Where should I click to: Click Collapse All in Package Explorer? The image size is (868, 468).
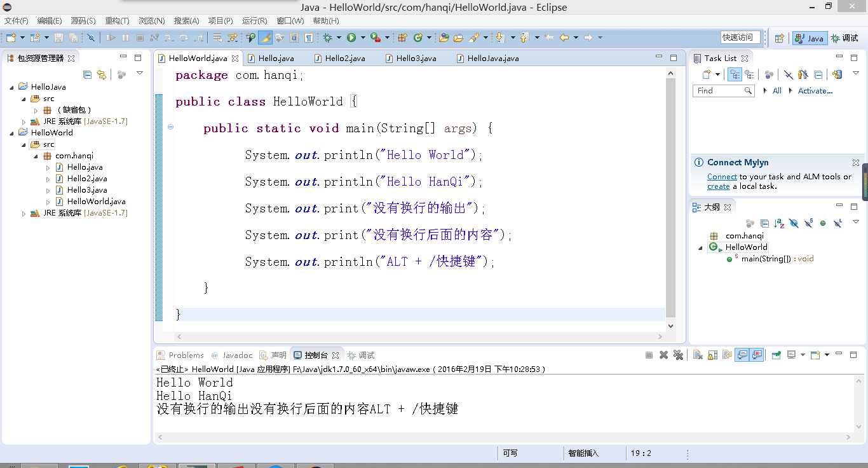tap(88, 74)
